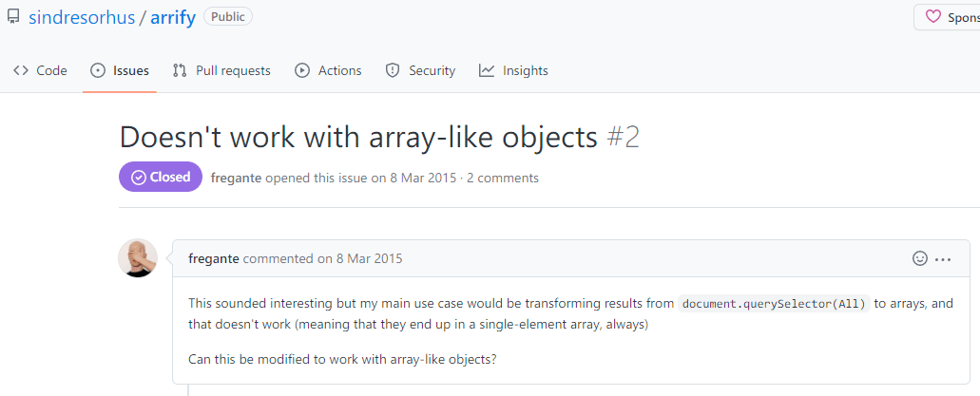The image size is (980, 396).
Task: Open the Code tab
Action: click(40, 70)
